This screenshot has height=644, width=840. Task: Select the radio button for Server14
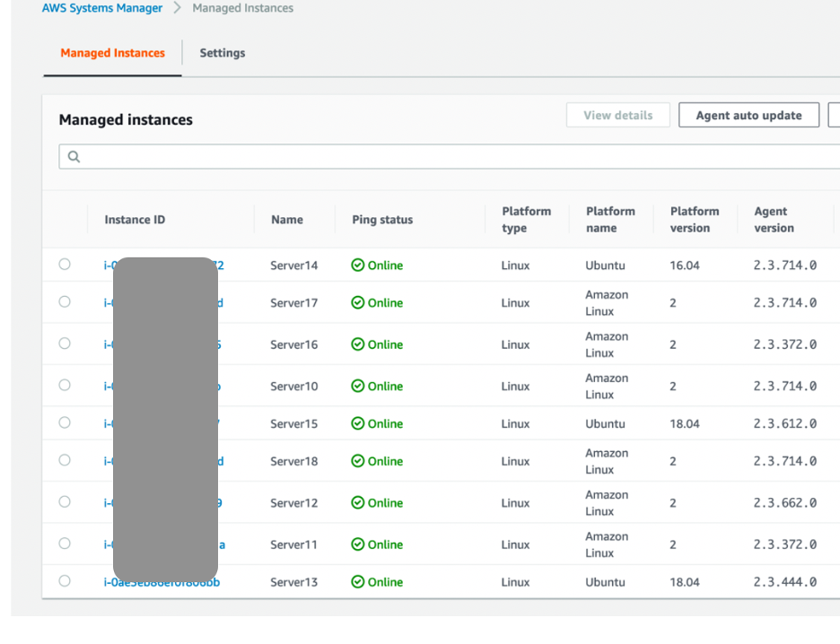(x=64, y=265)
